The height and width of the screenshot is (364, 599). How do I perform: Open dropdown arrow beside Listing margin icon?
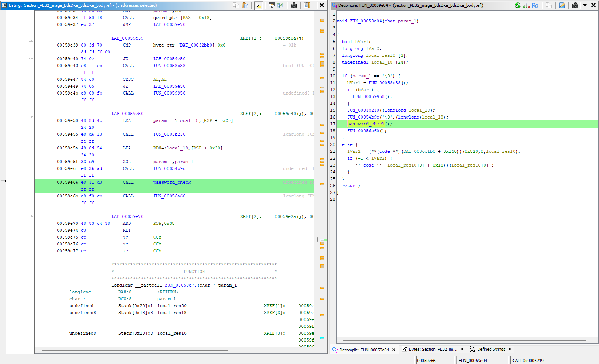pyautogui.click(x=314, y=5)
